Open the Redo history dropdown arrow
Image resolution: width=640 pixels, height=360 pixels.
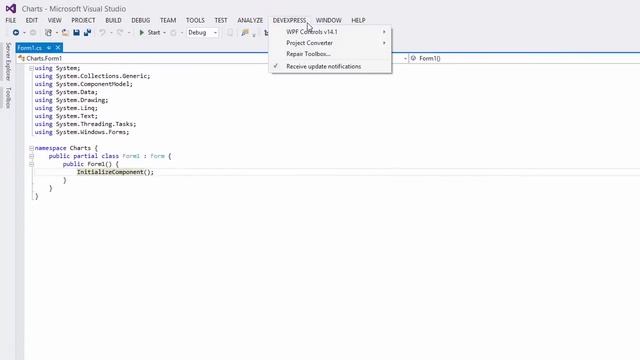click(x=129, y=33)
